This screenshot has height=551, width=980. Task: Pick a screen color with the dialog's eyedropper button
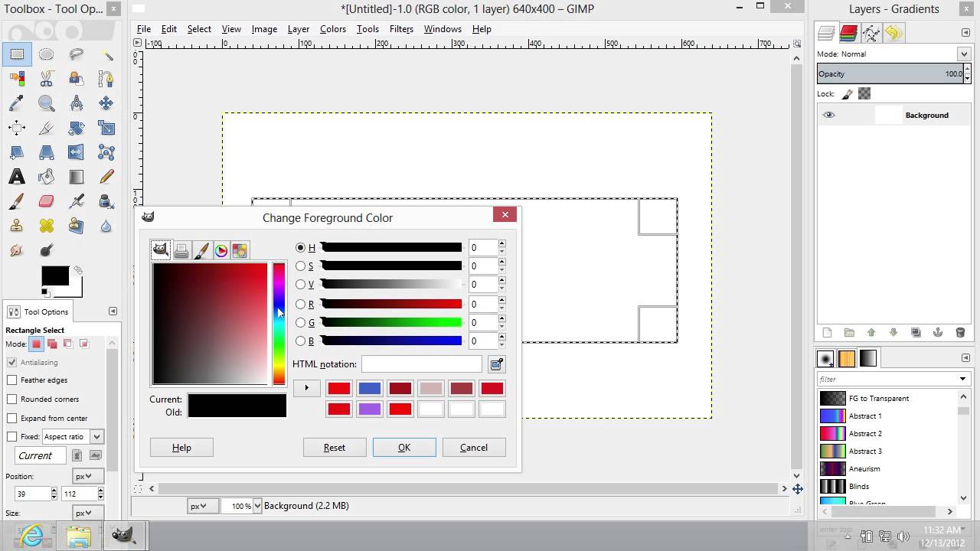(x=497, y=364)
